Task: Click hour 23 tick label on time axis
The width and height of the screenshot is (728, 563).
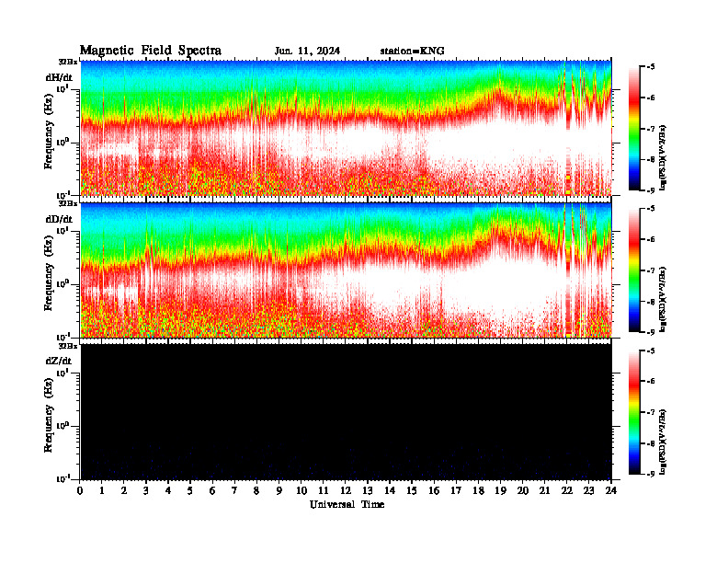Action: pos(588,491)
